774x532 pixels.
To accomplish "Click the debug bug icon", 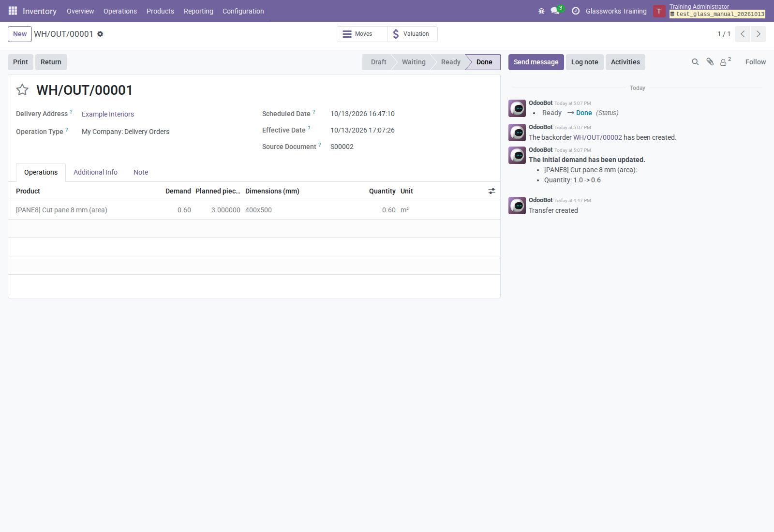I will [x=541, y=11].
